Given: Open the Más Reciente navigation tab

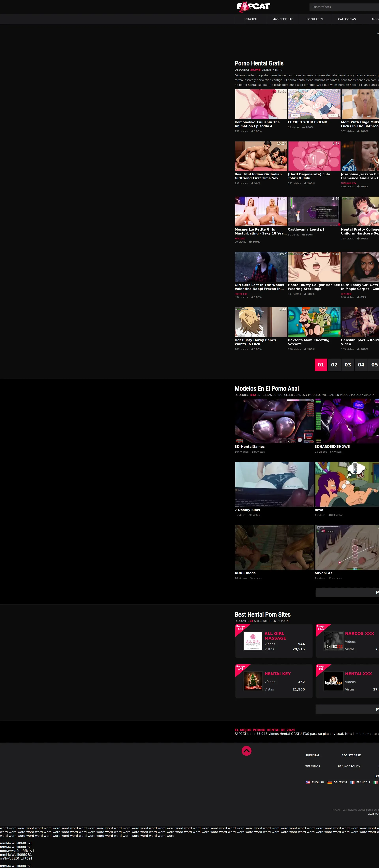Looking at the screenshot, I should (282, 19).
